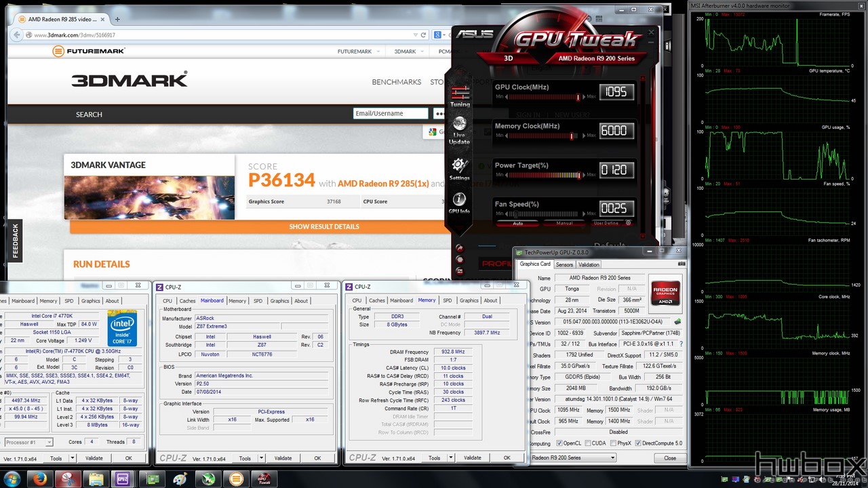Open the BENCHMARKS menu on 3DMark site
Screen dimensions: 868x488
point(397,82)
